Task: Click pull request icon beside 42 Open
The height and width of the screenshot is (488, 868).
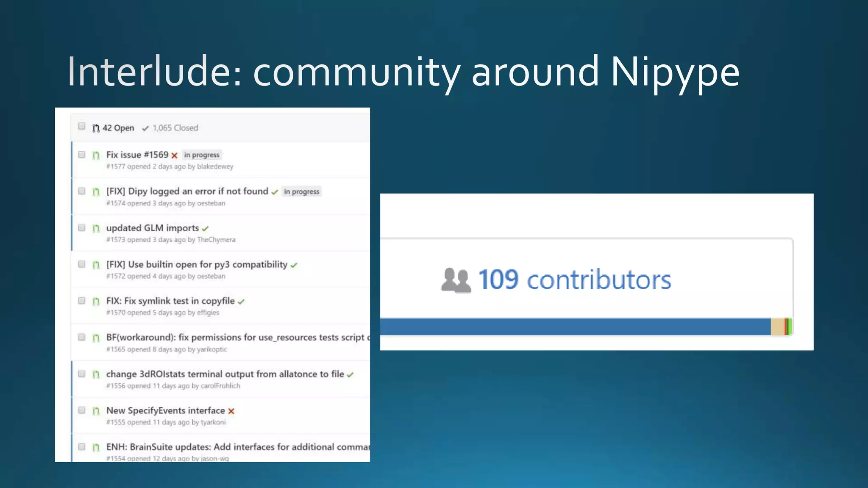Action: [96, 128]
